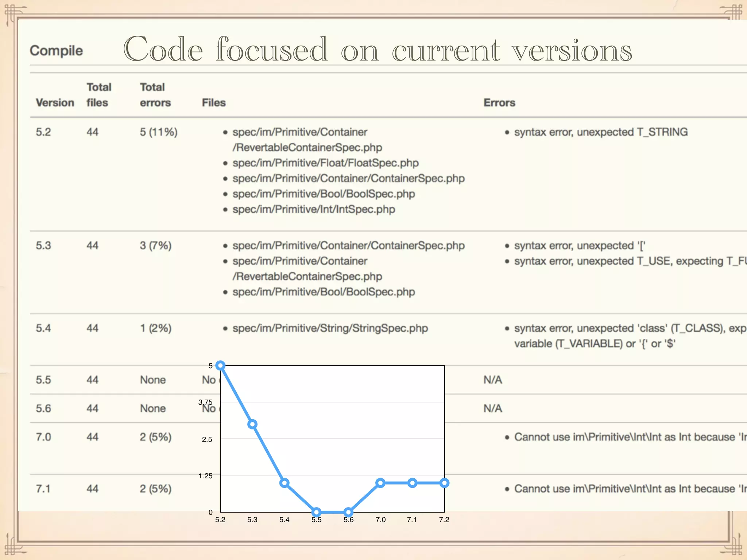Click the 'Errors' column header
The height and width of the screenshot is (560, 747).
pos(499,103)
